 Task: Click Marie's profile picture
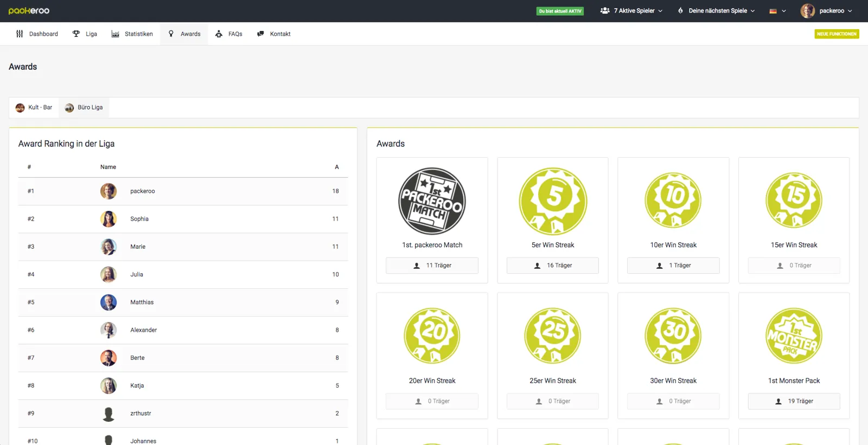(108, 247)
